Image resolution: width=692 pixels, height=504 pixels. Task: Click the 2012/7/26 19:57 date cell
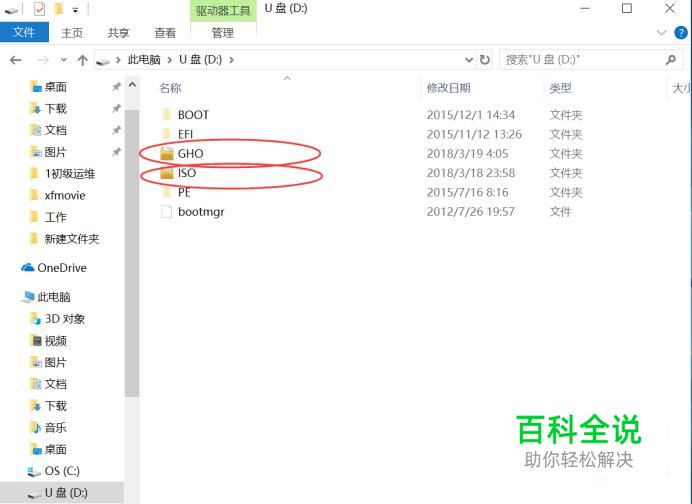click(470, 212)
